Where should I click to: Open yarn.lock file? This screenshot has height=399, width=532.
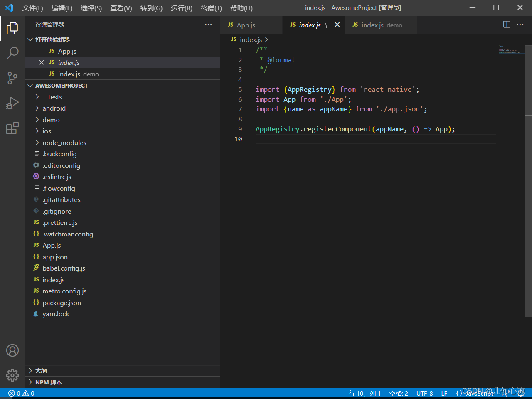tap(123, 314)
